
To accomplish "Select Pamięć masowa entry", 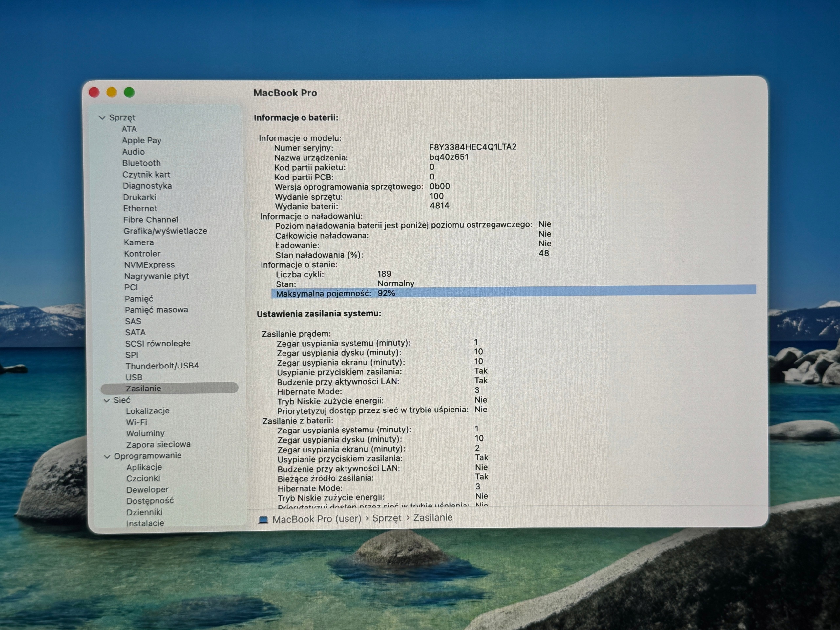I will [156, 310].
